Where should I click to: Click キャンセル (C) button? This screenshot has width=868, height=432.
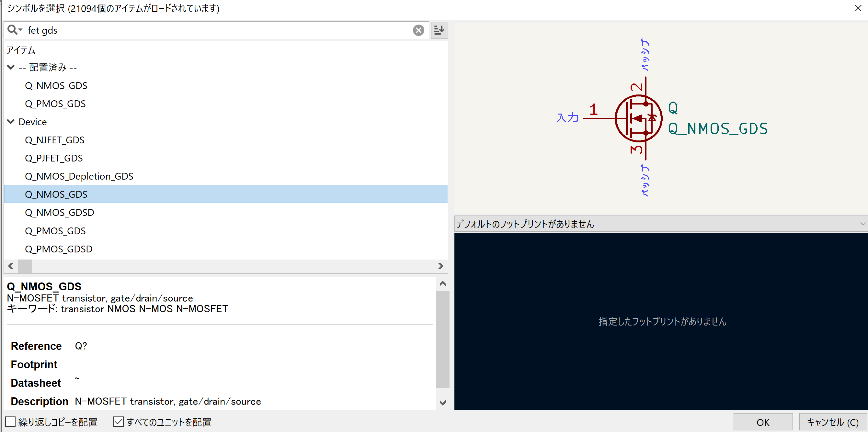tap(832, 422)
